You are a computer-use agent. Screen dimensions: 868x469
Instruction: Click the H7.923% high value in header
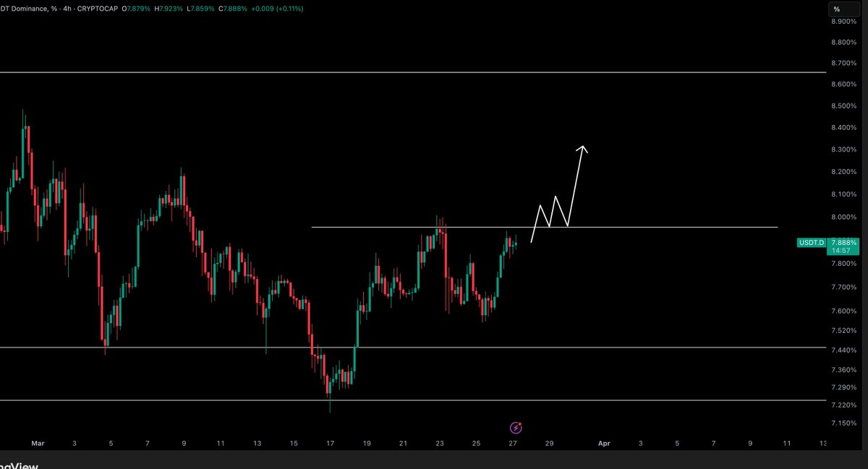(x=170, y=9)
